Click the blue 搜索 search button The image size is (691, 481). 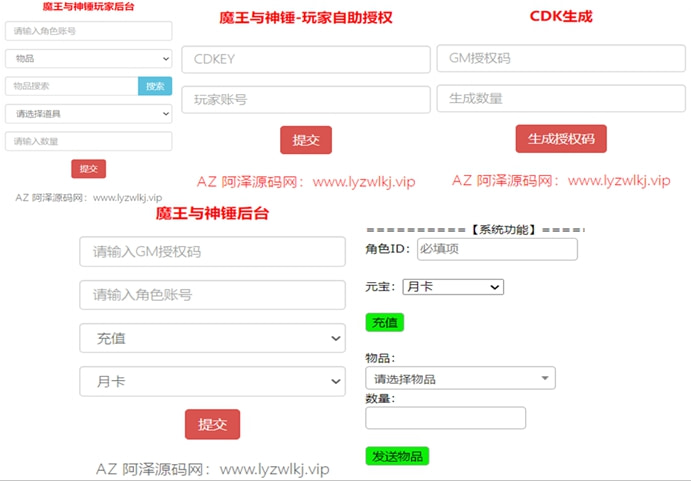pyautogui.click(x=155, y=86)
